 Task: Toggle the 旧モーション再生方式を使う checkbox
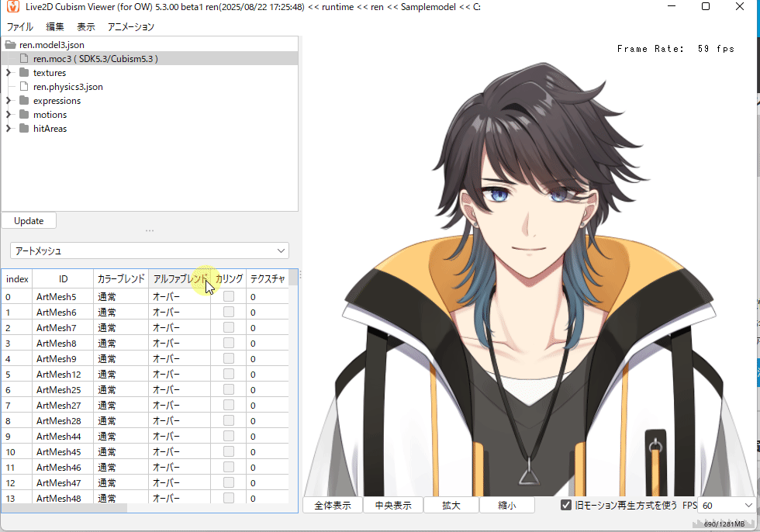567,506
